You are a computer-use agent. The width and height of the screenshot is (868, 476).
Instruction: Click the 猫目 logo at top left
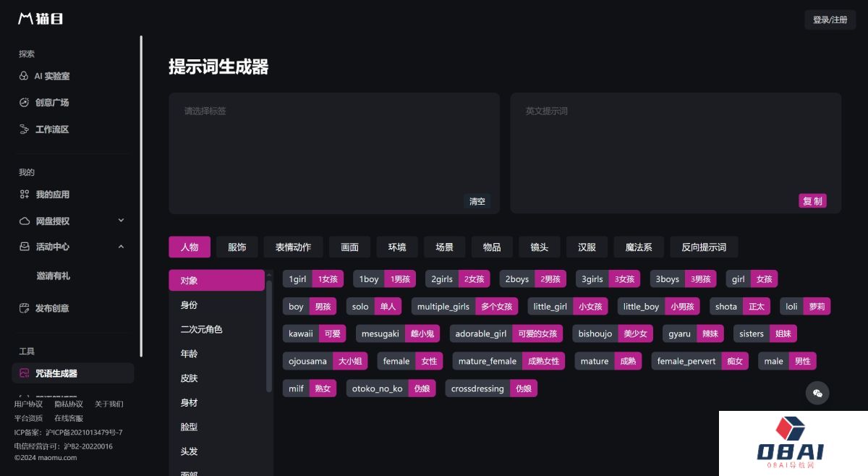41,19
